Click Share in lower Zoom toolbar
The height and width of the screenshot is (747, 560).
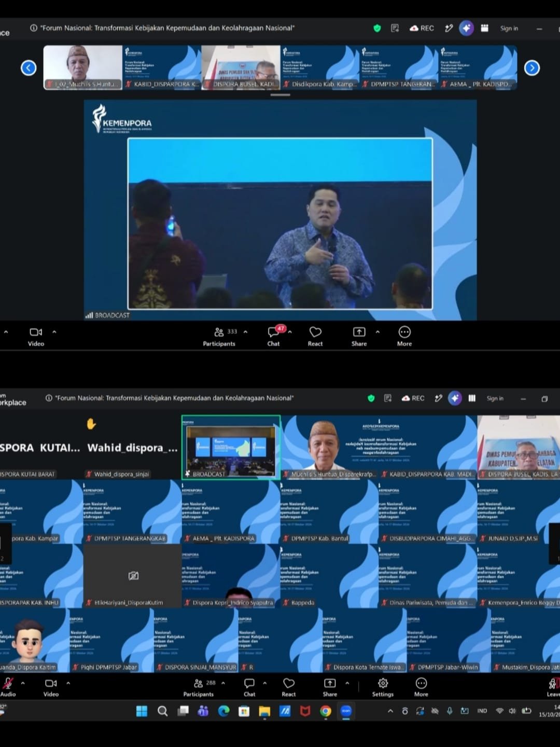pyautogui.click(x=330, y=687)
